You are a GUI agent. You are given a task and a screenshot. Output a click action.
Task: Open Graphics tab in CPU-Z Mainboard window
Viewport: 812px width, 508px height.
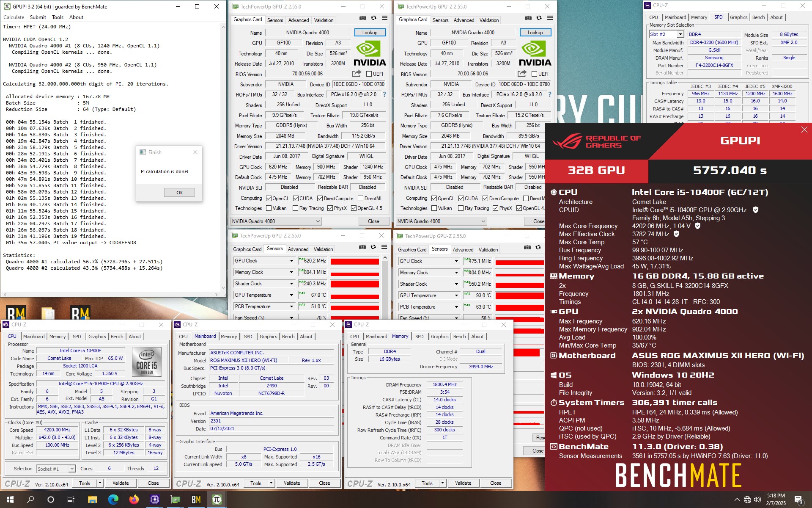[269, 337]
